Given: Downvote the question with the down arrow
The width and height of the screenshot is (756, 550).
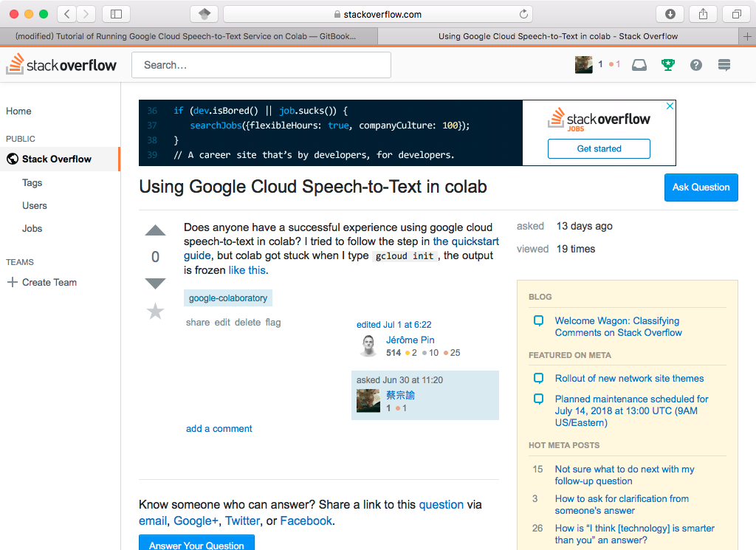Looking at the screenshot, I should click(x=155, y=283).
